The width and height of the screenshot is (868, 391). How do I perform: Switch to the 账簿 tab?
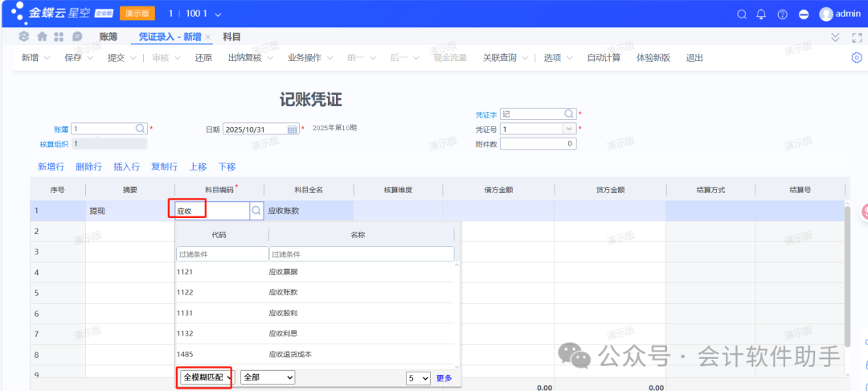pos(108,37)
